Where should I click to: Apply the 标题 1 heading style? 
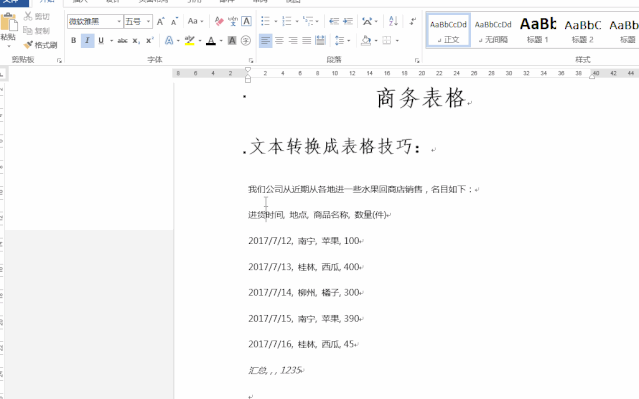pyautogui.click(x=538, y=30)
